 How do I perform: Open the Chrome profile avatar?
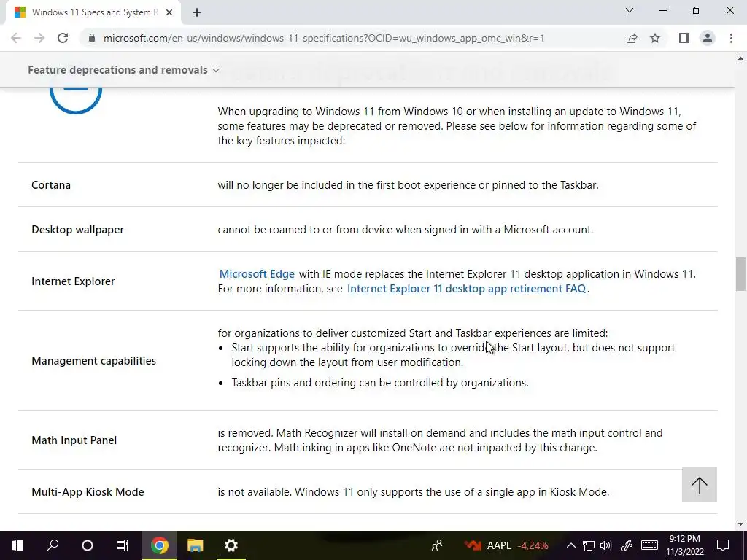[708, 38]
